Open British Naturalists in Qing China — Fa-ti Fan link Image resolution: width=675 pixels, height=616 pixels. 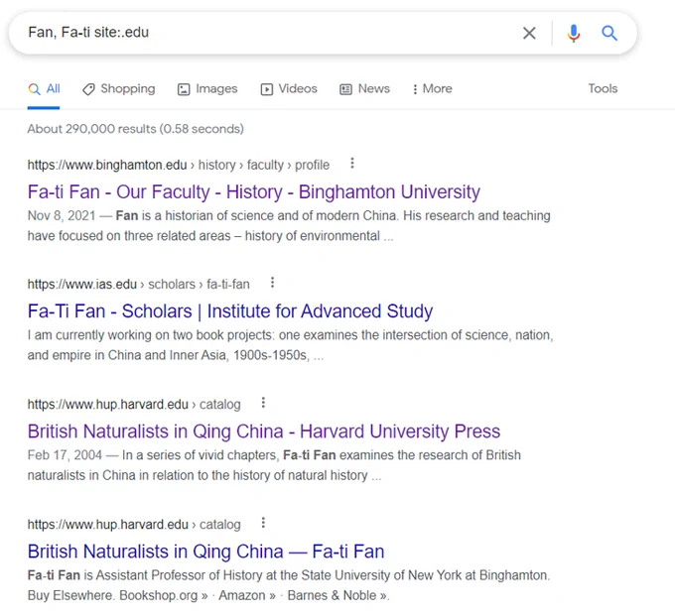(x=205, y=552)
